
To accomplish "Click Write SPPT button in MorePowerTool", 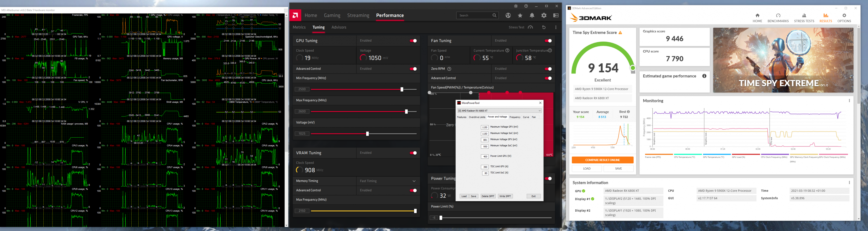I will [505, 196].
